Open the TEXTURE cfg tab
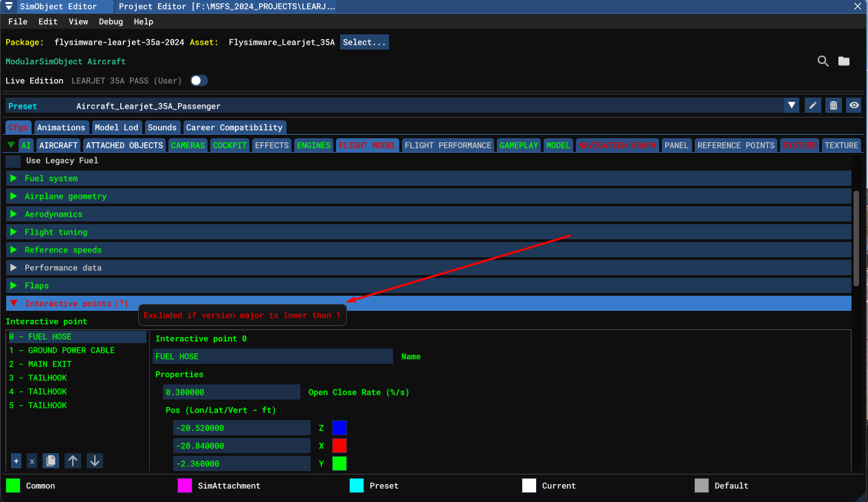Viewport: 868px width, 502px height. point(841,145)
